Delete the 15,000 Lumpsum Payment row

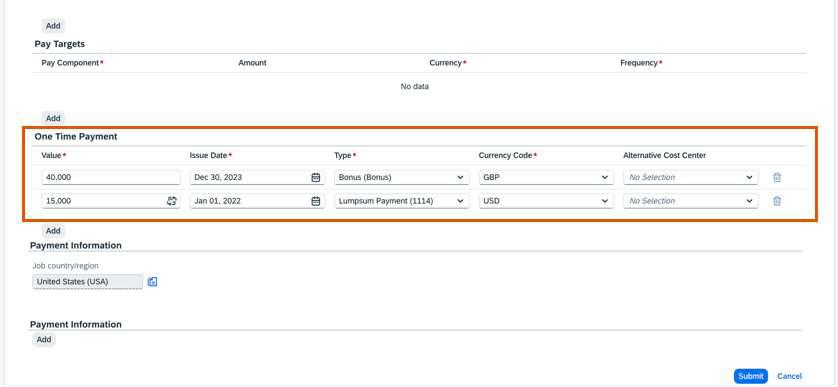[777, 201]
